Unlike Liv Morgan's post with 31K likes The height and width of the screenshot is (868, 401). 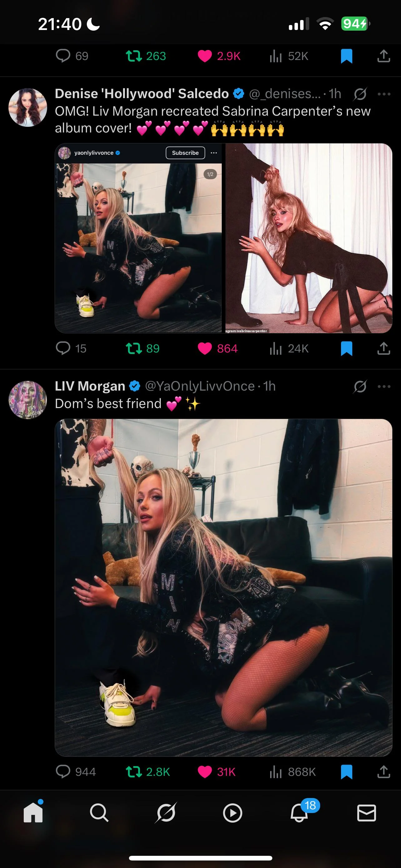216,772
